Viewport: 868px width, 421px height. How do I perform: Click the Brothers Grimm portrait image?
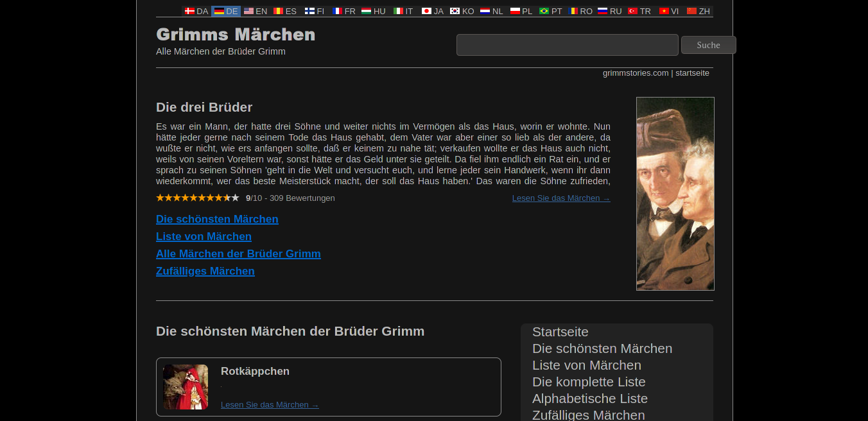tap(675, 194)
